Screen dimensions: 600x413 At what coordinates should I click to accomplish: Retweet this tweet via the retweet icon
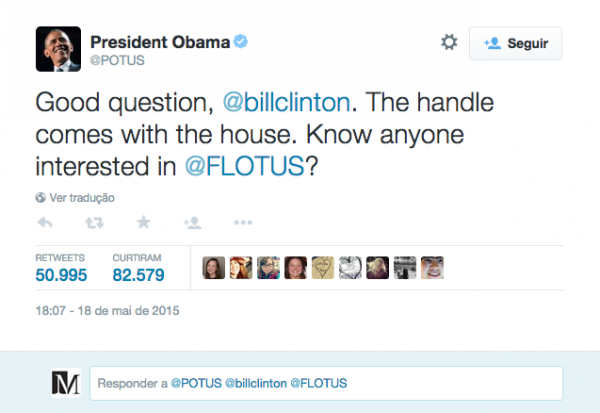(x=93, y=222)
